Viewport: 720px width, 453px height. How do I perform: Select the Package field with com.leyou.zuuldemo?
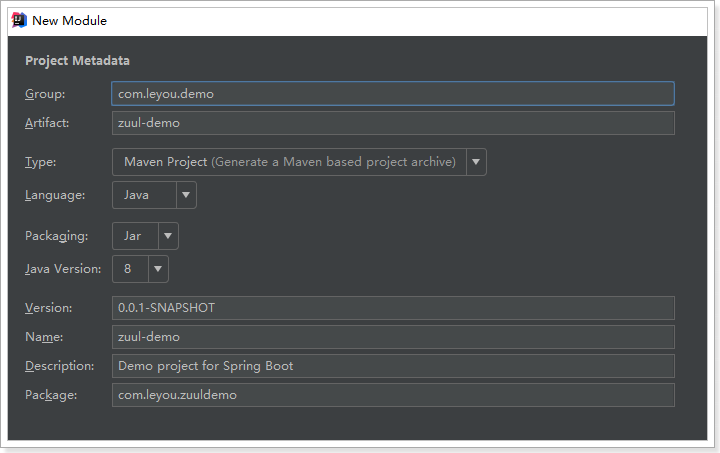click(x=393, y=395)
